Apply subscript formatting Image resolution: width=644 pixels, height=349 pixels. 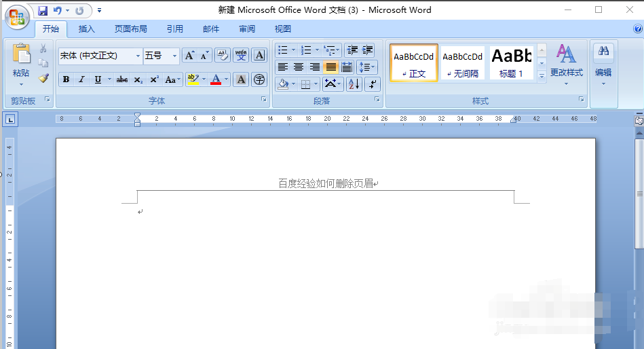point(138,79)
